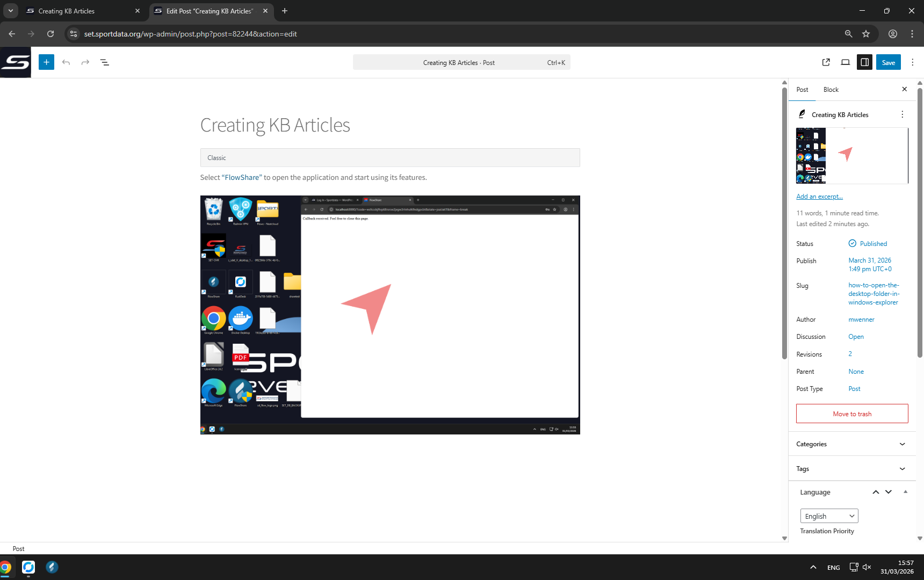The width and height of the screenshot is (924, 580).
Task: Click the Redo arrow in toolbar
Action: coord(85,62)
